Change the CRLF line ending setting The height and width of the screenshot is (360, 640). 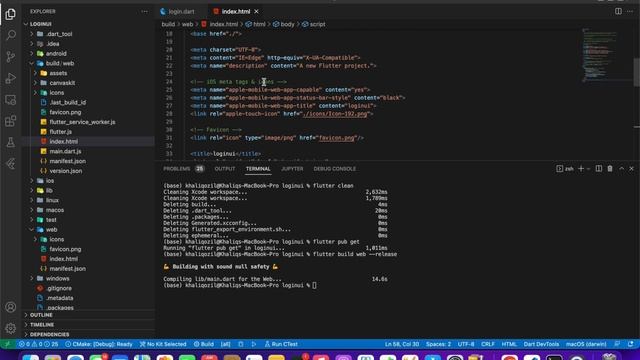point(488,344)
